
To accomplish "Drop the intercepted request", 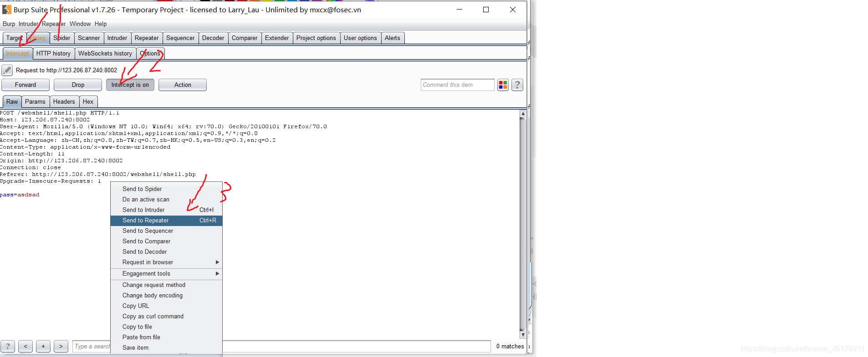I will [78, 85].
